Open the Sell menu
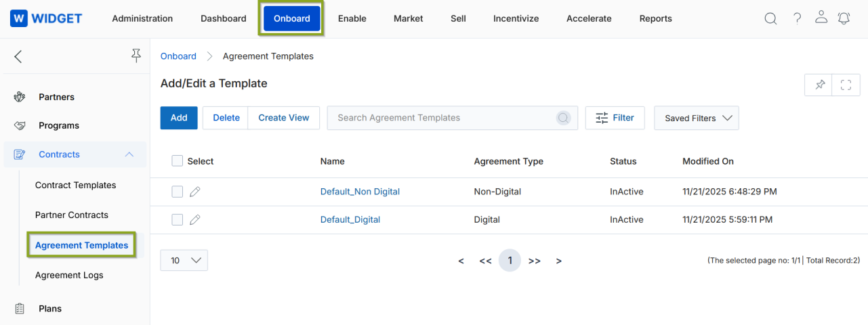 point(459,18)
